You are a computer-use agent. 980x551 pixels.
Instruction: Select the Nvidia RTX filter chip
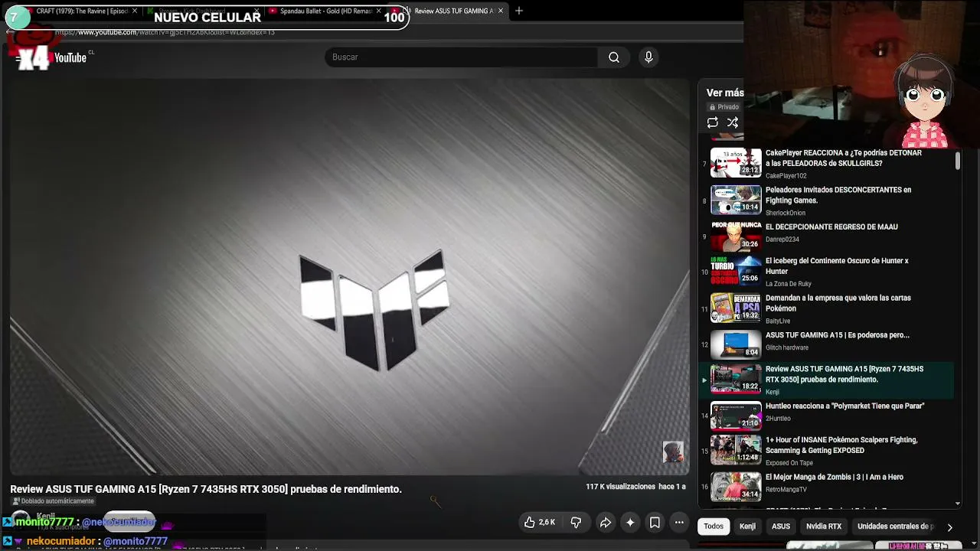824,527
